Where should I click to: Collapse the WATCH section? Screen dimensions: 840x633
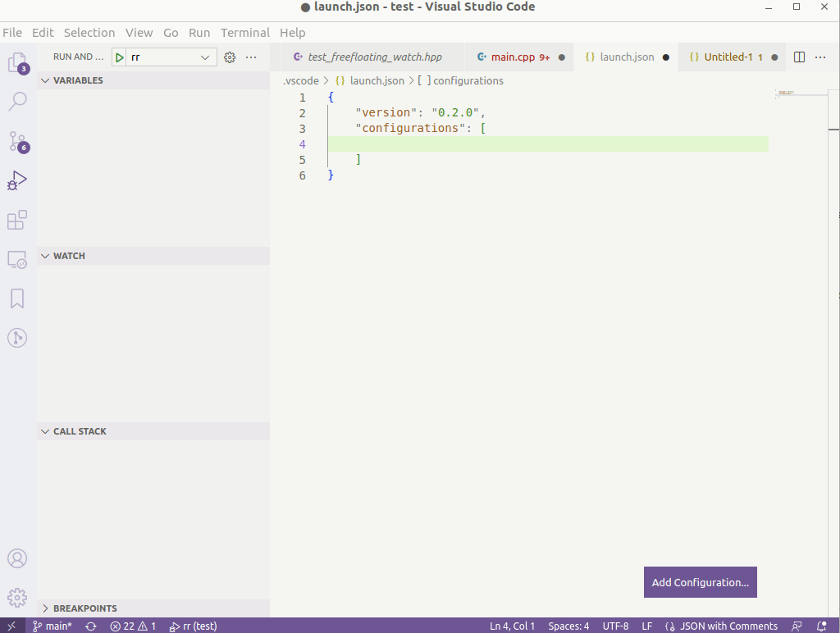click(69, 256)
